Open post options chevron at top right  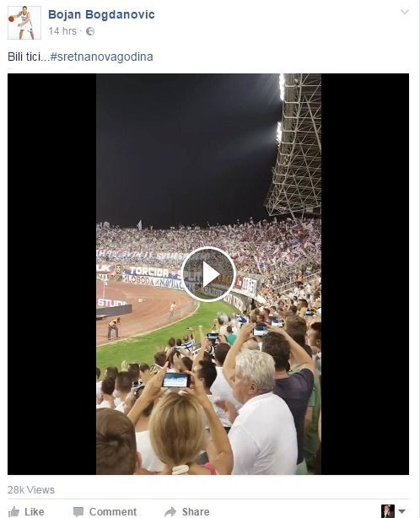pos(405,12)
